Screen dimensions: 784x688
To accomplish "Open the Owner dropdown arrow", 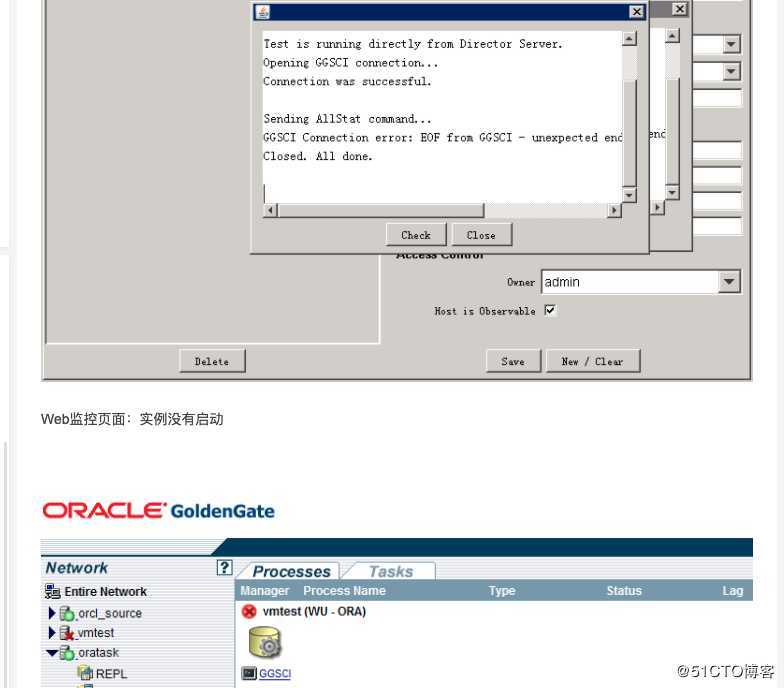I will pyautogui.click(x=729, y=282).
